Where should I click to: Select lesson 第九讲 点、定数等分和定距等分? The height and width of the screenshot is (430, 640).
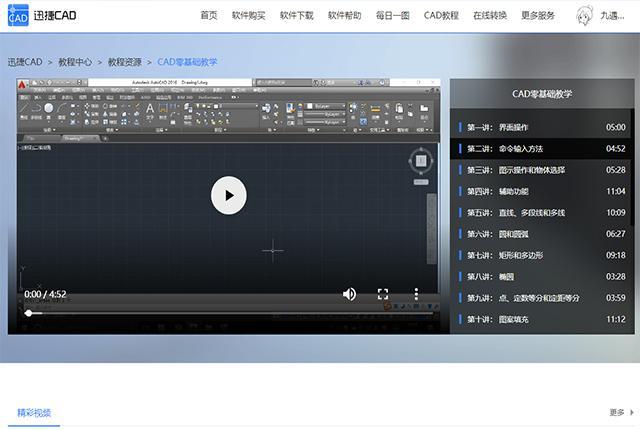542,298
